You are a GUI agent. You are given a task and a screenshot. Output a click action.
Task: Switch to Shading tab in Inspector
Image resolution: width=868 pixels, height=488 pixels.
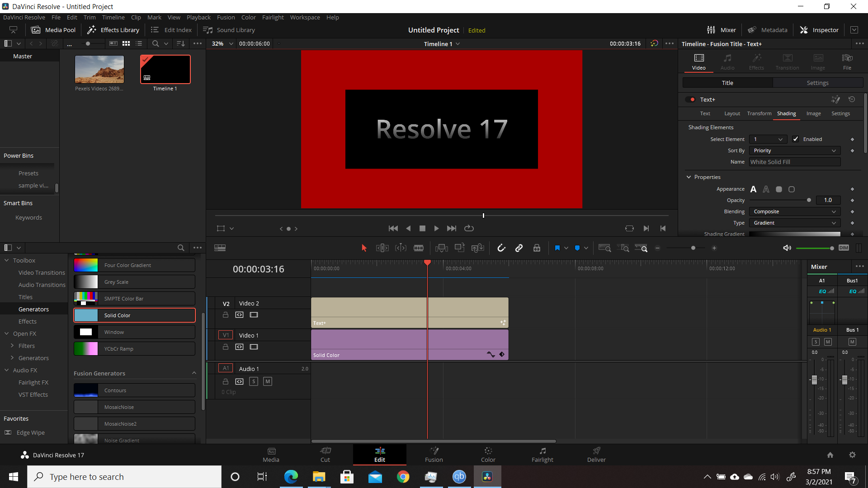tap(786, 113)
